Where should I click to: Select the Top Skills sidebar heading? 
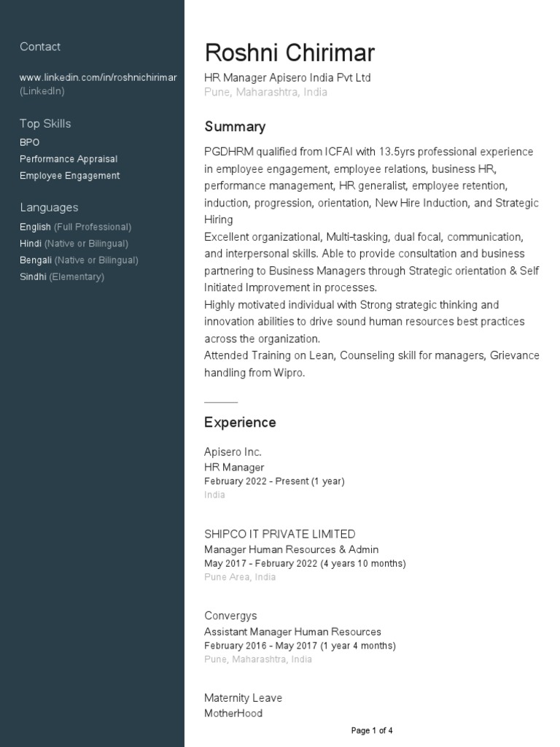(x=45, y=123)
